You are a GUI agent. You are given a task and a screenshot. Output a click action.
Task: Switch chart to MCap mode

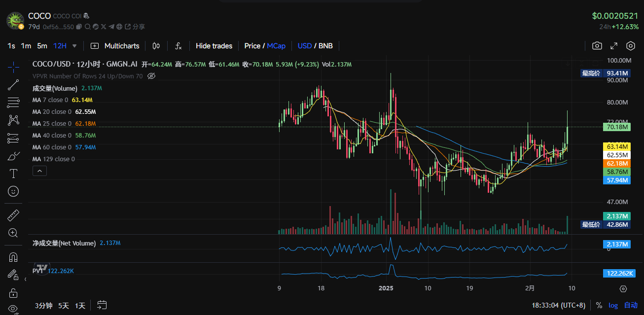276,46
